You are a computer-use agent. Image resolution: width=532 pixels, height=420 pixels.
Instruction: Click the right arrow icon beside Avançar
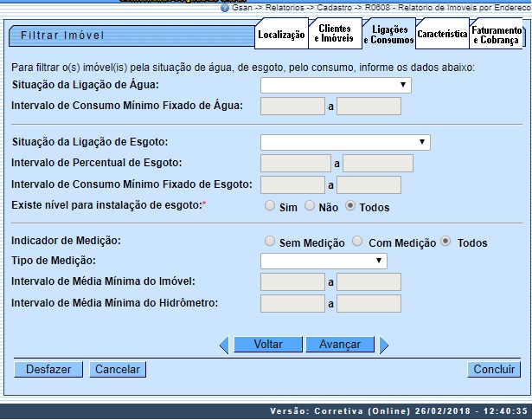(x=383, y=345)
